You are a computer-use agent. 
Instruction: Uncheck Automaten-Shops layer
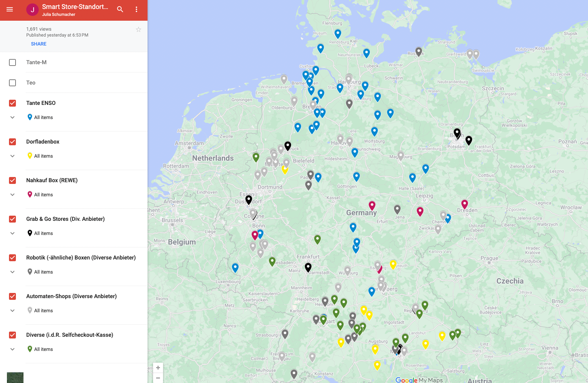pyautogui.click(x=12, y=296)
